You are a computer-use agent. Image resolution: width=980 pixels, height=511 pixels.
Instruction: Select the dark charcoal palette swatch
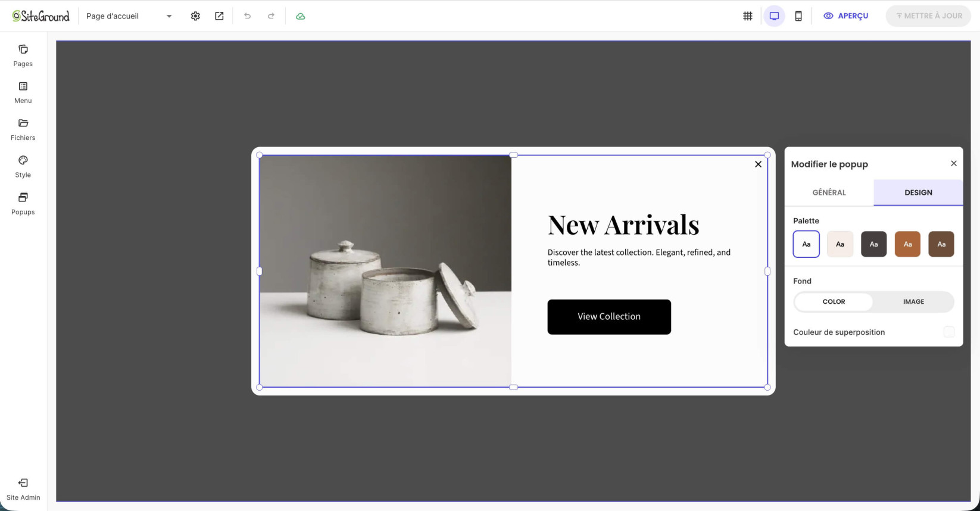(x=873, y=244)
